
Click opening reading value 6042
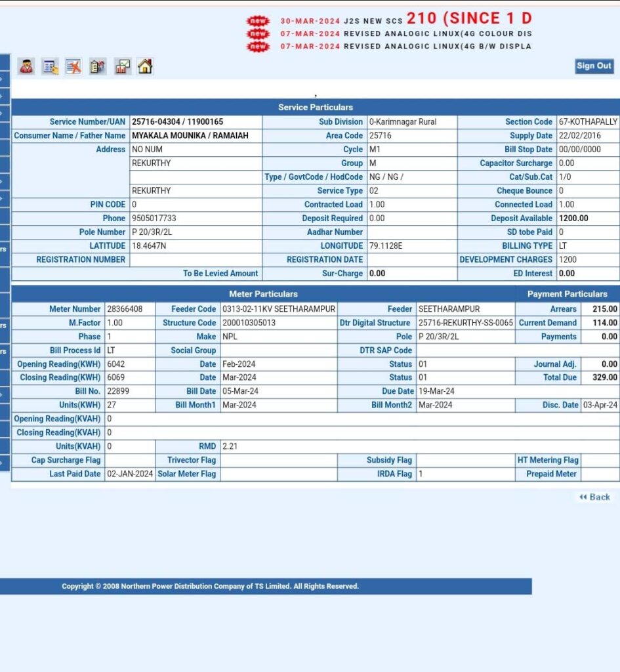(x=115, y=364)
